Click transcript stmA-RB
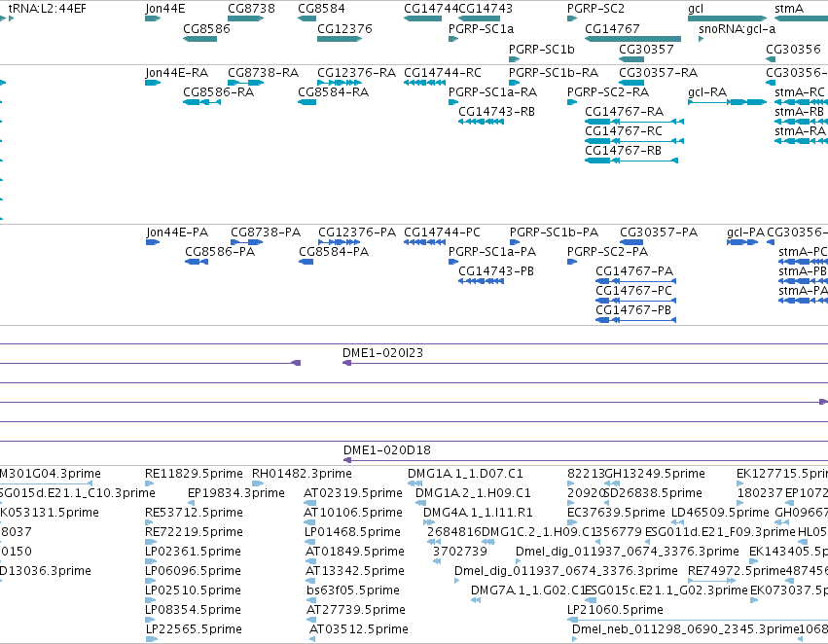The image size is (828, 644). tap(800, 112)
